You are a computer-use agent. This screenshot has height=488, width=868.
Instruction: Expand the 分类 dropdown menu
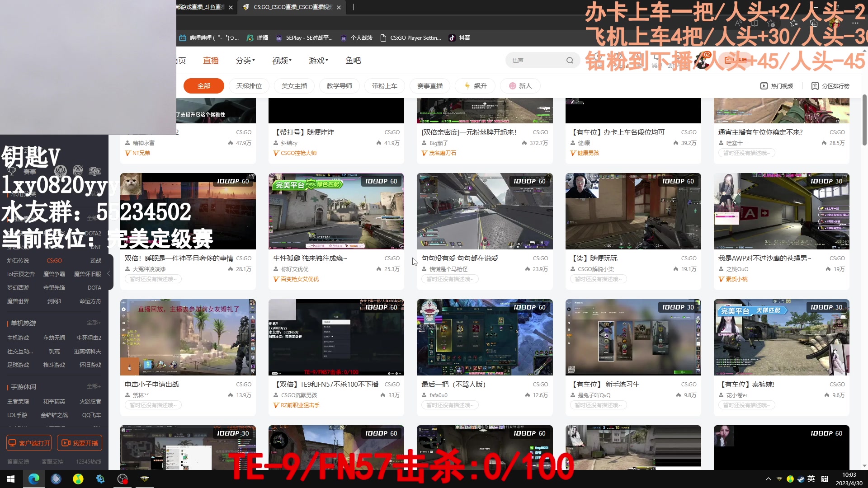click(x=245, y=61)
